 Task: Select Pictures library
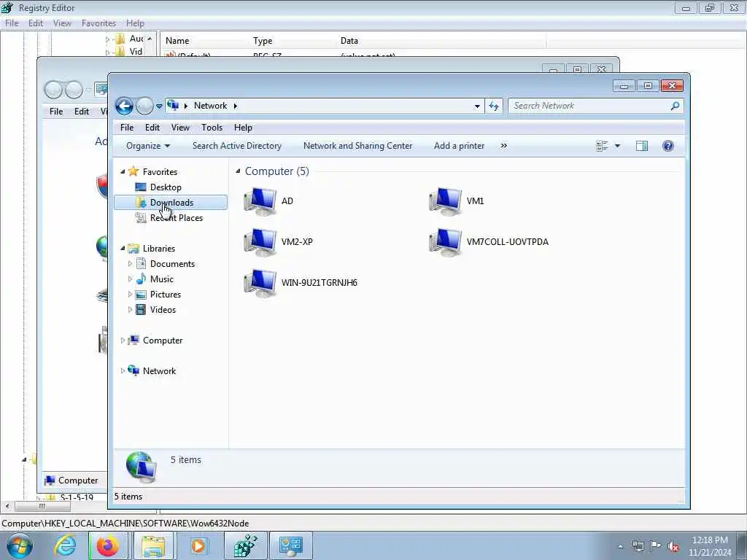point(166,295)
